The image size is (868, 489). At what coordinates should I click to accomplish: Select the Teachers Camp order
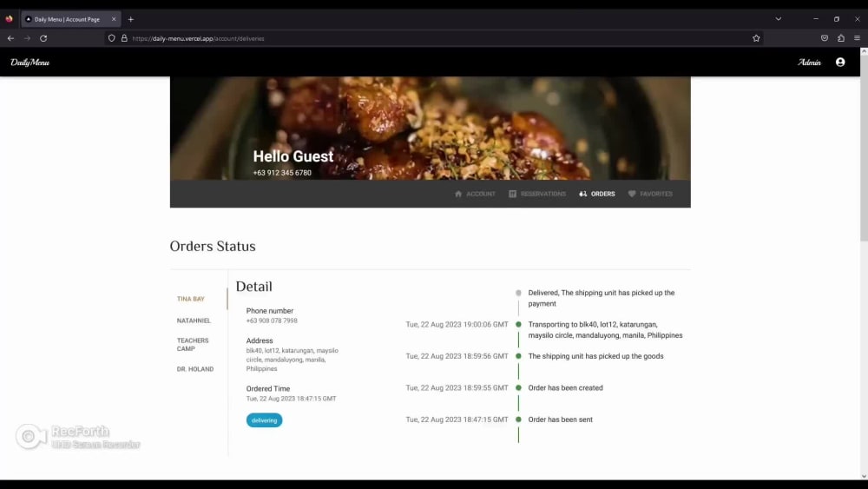point(193,345)
